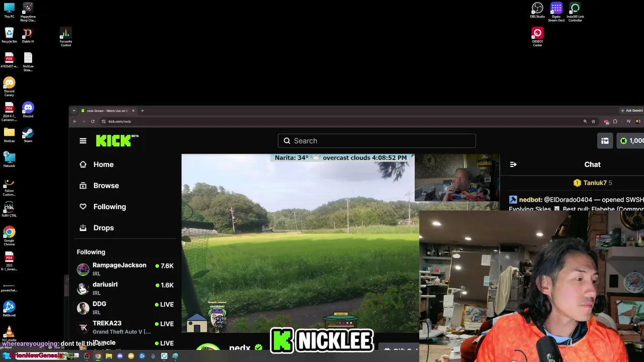Screen dimensions: 644x362
Task: Open the KICKs balance button
Action: [631, 141]
